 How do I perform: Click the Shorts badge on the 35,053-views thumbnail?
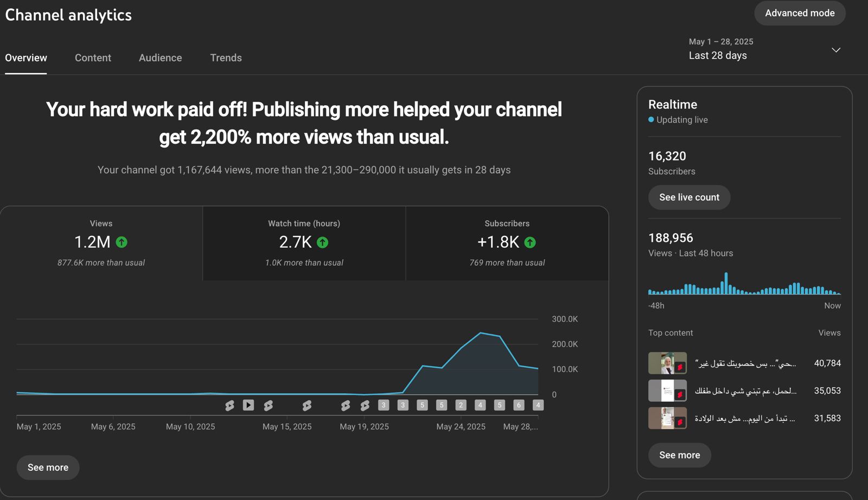pos(680,394)
